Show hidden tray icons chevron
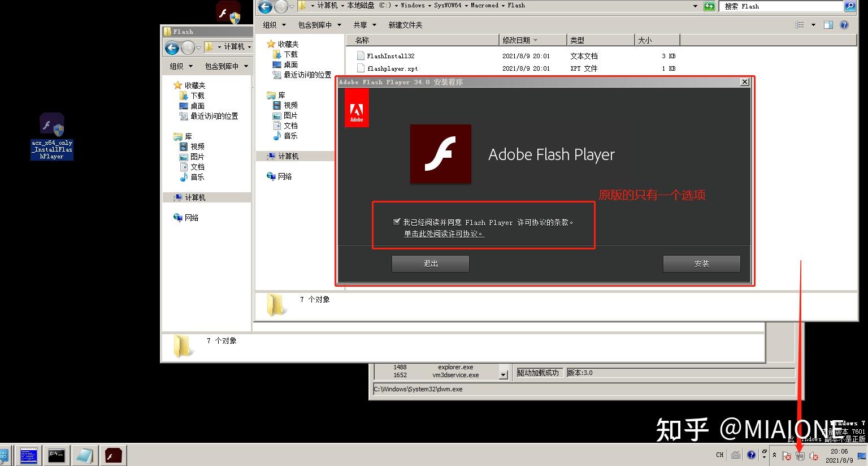868x466 pixels. tap(774, 455)
